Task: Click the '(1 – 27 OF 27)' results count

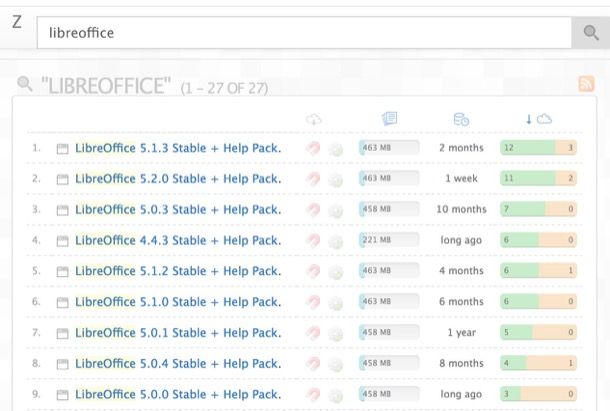Action: point(224,88)
